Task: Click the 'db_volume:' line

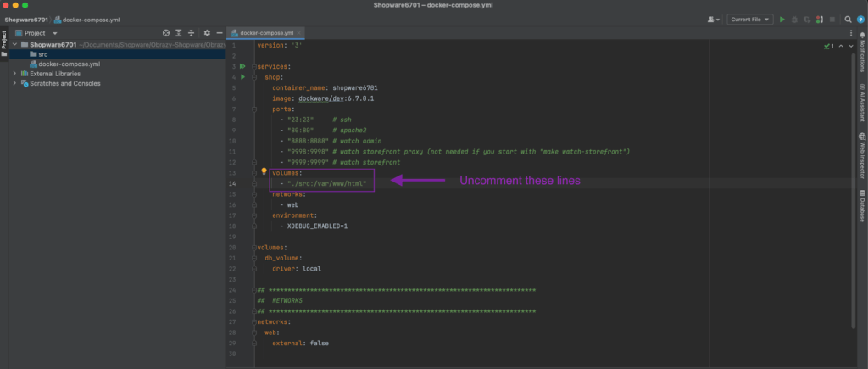Action: 283,258
